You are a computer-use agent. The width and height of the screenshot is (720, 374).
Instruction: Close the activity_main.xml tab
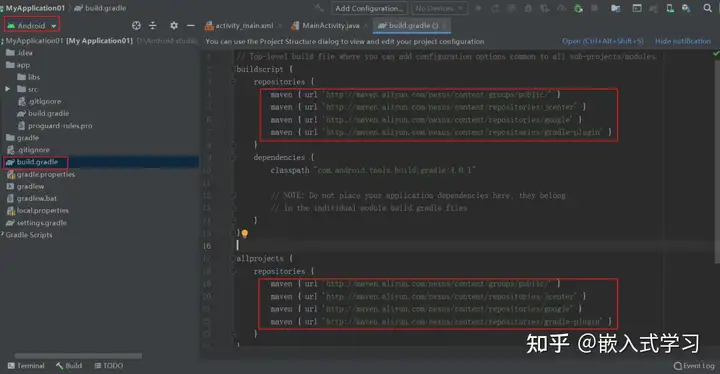[279, 26]
